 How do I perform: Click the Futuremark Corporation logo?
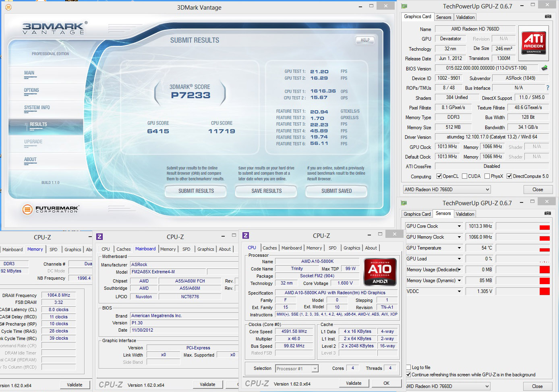(50, 209)
